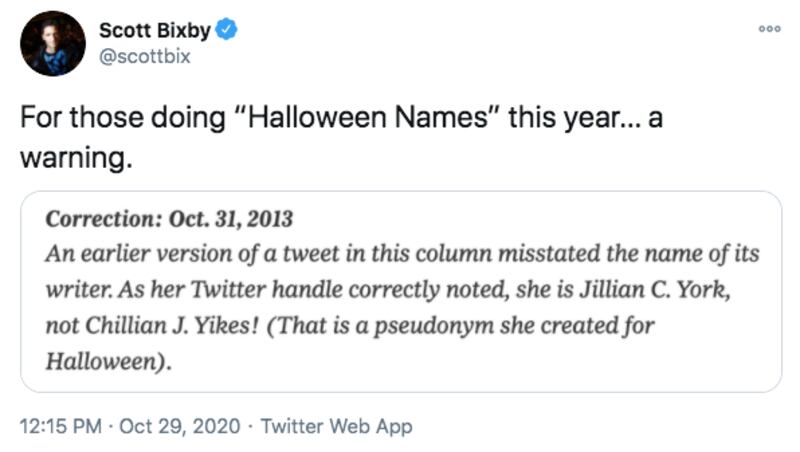The width and height of the screenshot is (800, 452).
Task: Click the word "warning." in the tweet
Action: 76,157
